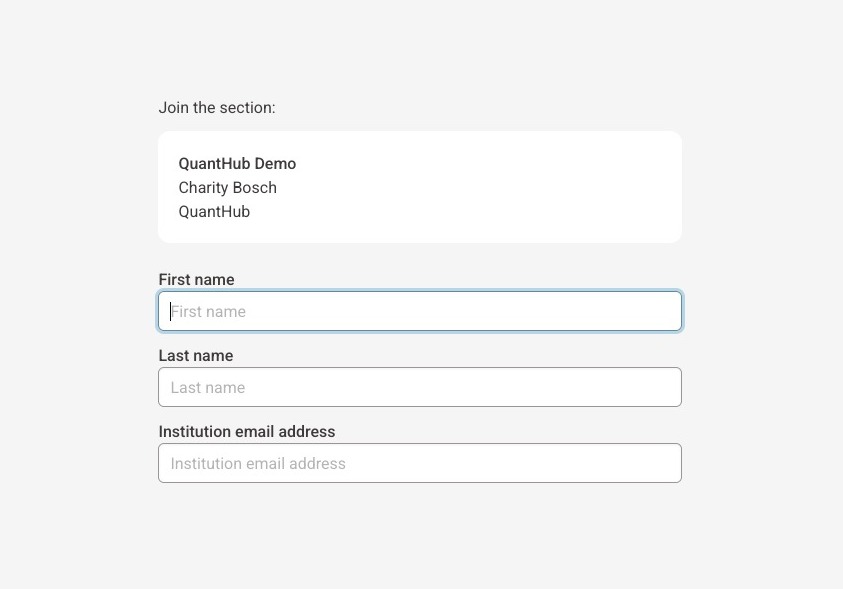843x589 pixels.
Task: Click the "QuantHub Demo" section title
Action: click(237, 164)
